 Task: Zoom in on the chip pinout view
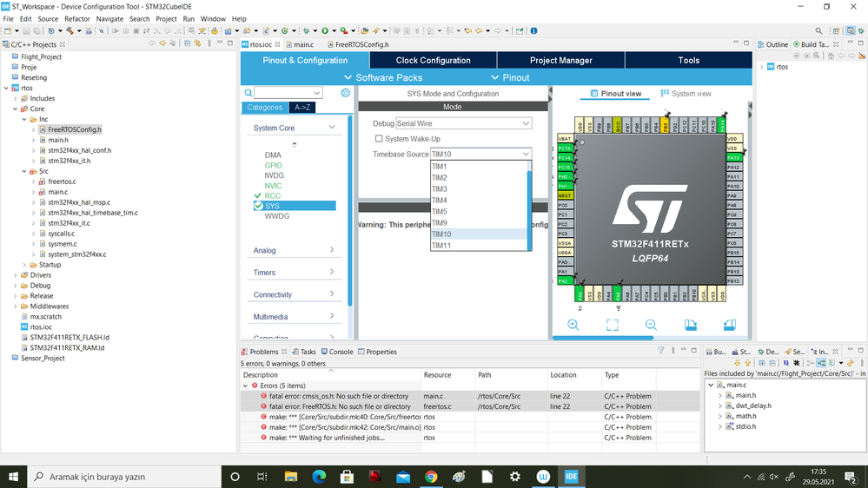[573, 326]
